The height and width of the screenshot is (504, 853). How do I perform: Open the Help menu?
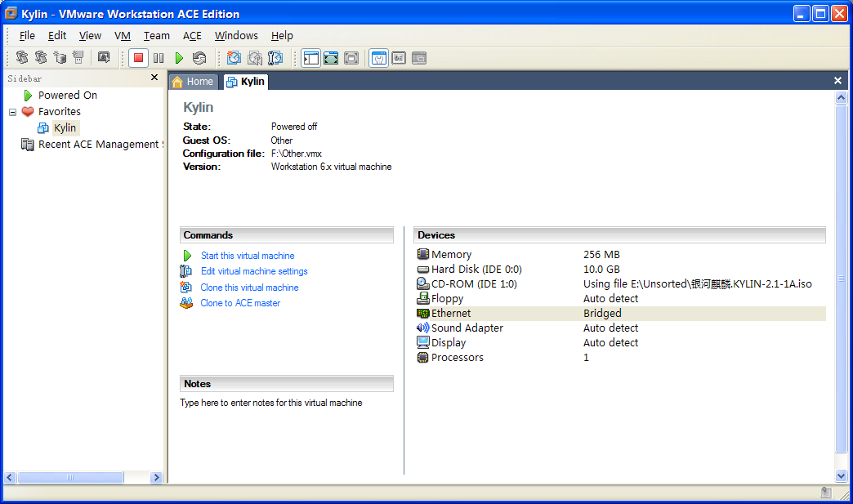click(x=282, y=35)
